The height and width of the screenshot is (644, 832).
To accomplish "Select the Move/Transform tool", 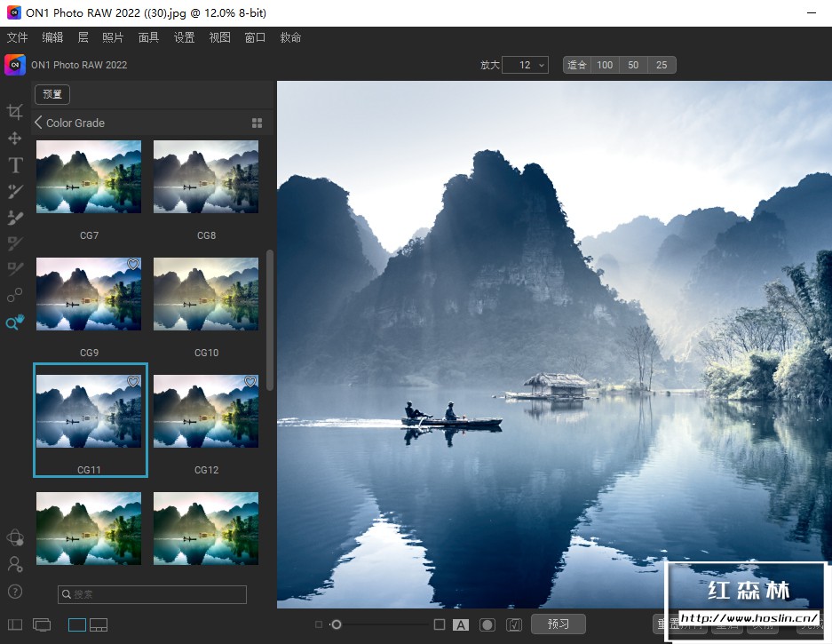I will click(15, 139).
